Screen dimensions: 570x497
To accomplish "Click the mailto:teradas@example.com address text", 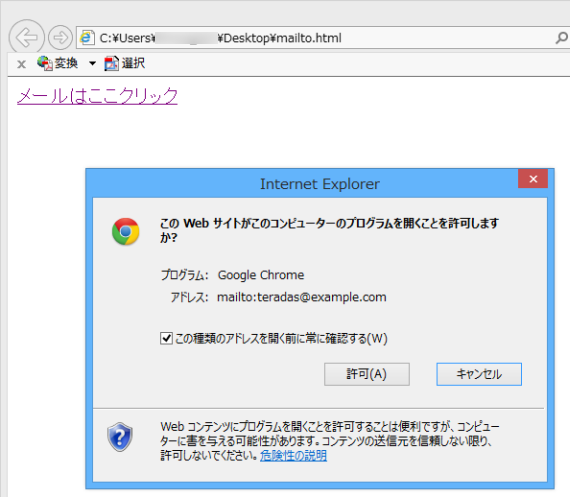I will pos(302,297).
